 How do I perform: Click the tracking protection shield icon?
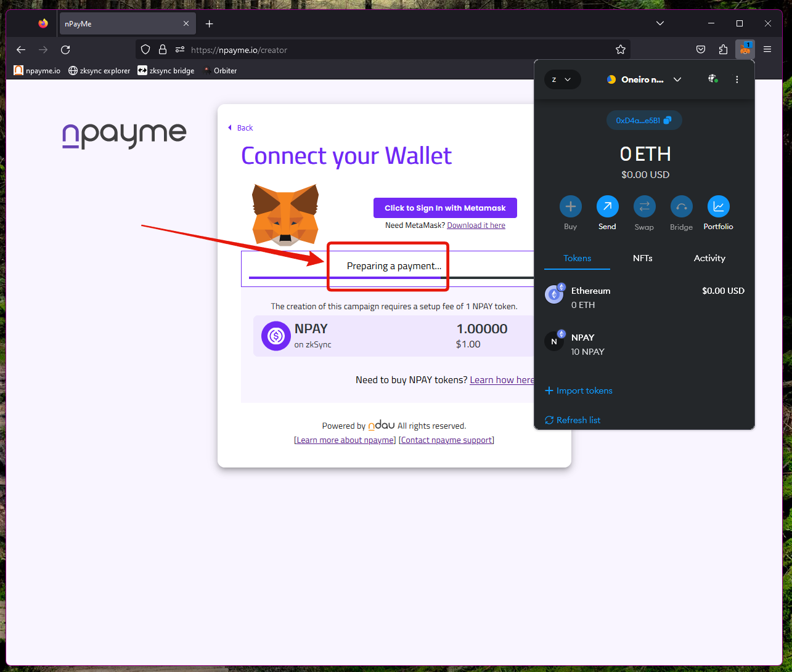tap(145, 50)
